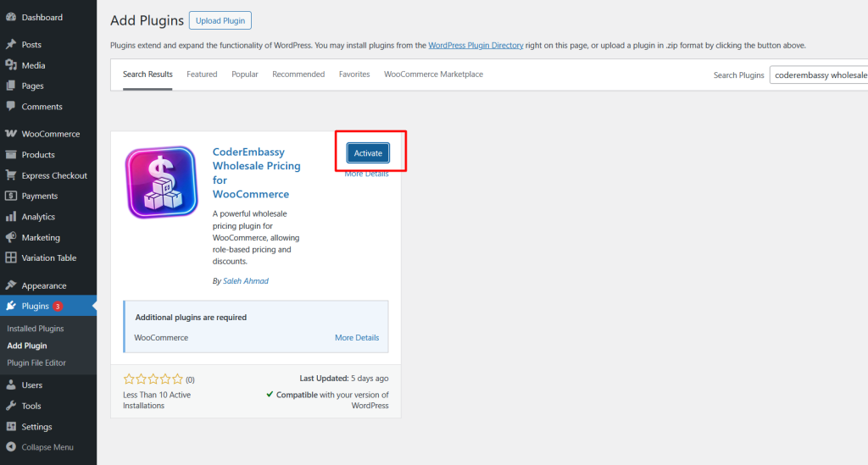Click the CoderEmbassy plugin thumbnail image

click(x=162, y=184)
